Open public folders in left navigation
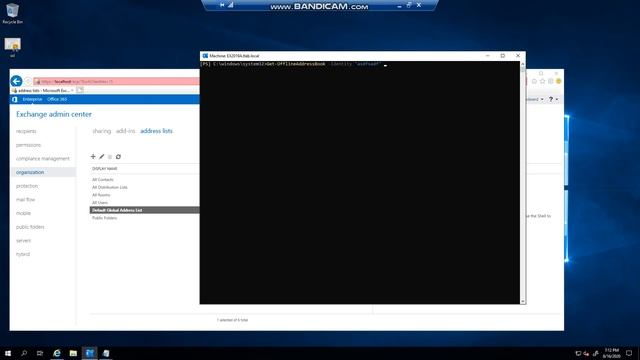This screenshot has width=640, height=360. 30,227
